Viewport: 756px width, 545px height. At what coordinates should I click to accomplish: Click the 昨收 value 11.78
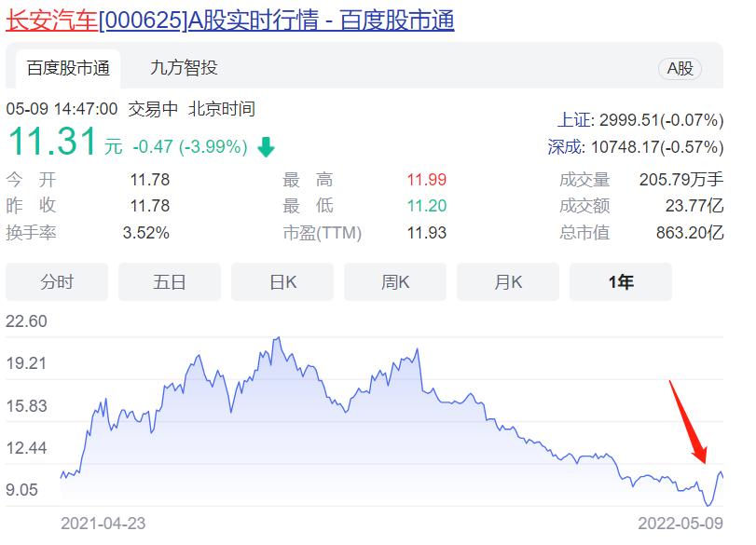(150, 206)
